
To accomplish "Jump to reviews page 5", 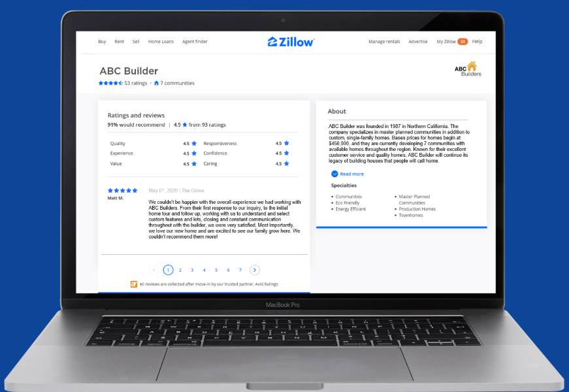I will click(x=216, y=270).
